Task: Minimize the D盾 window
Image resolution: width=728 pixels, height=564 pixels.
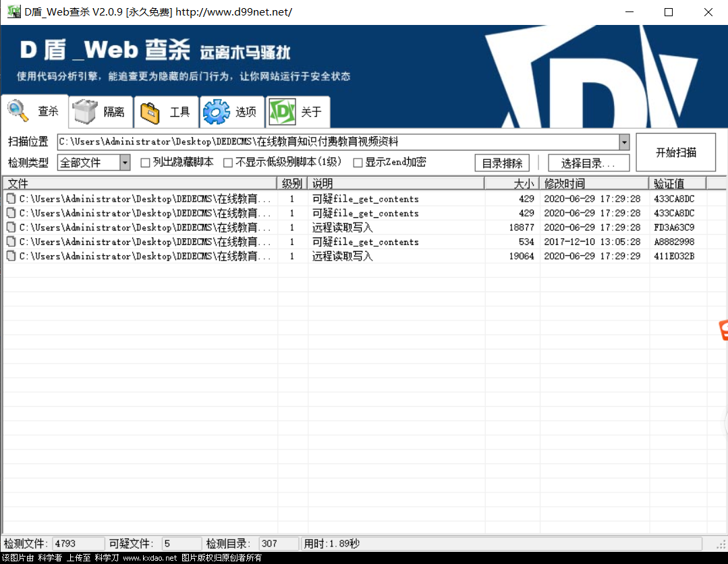Action: point(629,12)
